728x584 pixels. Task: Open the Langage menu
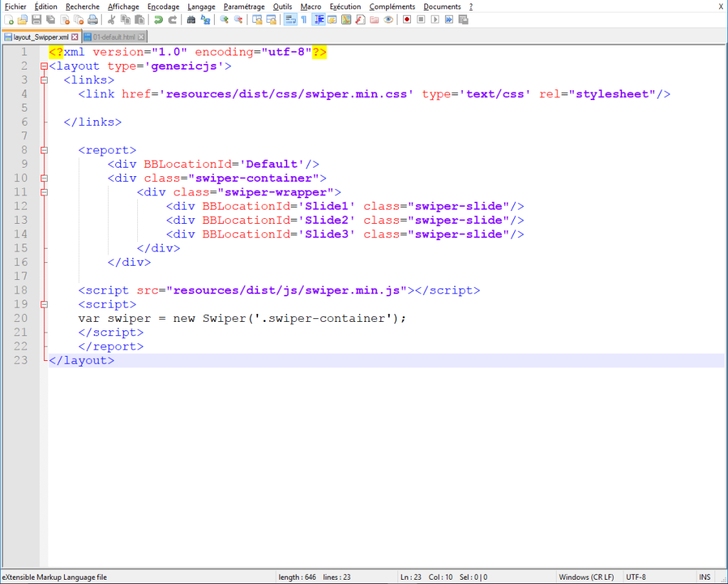click(201, 6)
